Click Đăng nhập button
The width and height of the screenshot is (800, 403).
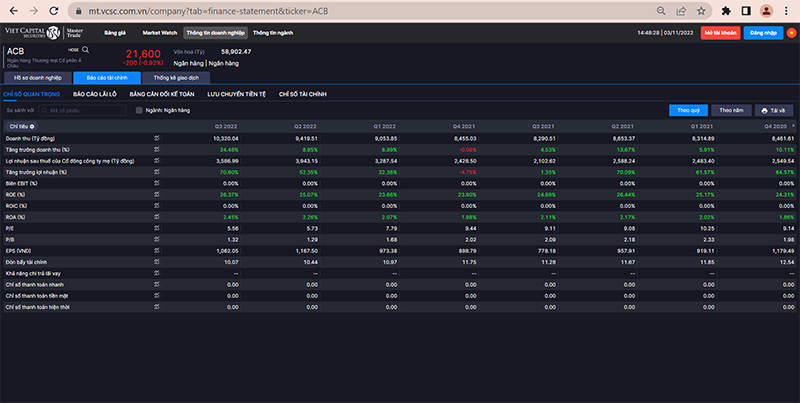point(763,33)
